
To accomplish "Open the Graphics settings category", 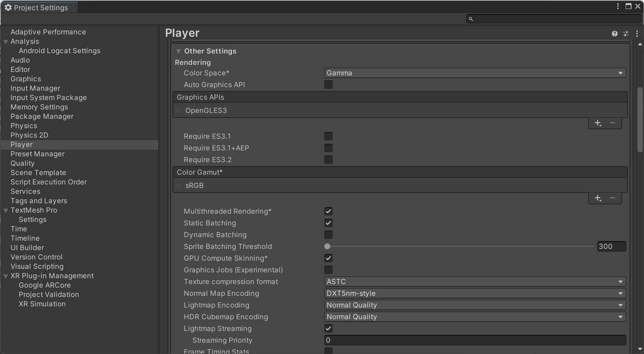I will click(26, 79).
